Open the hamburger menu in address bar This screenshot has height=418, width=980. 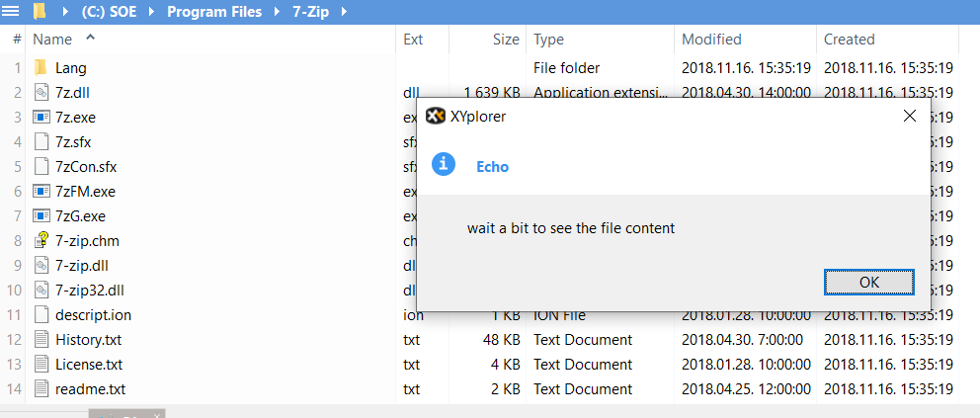(x=11, y=12)
